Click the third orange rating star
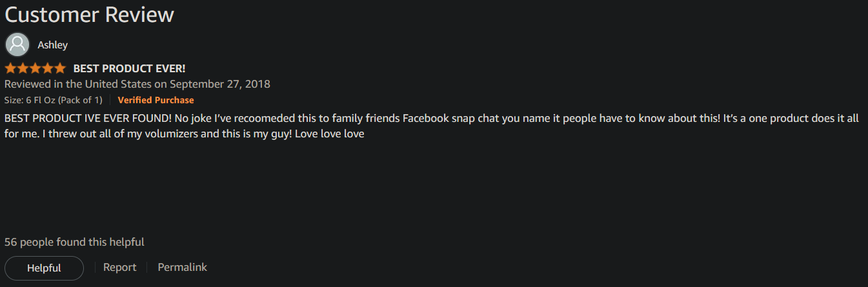Viewport: 868px width, 287px height. tap(35, 68)
